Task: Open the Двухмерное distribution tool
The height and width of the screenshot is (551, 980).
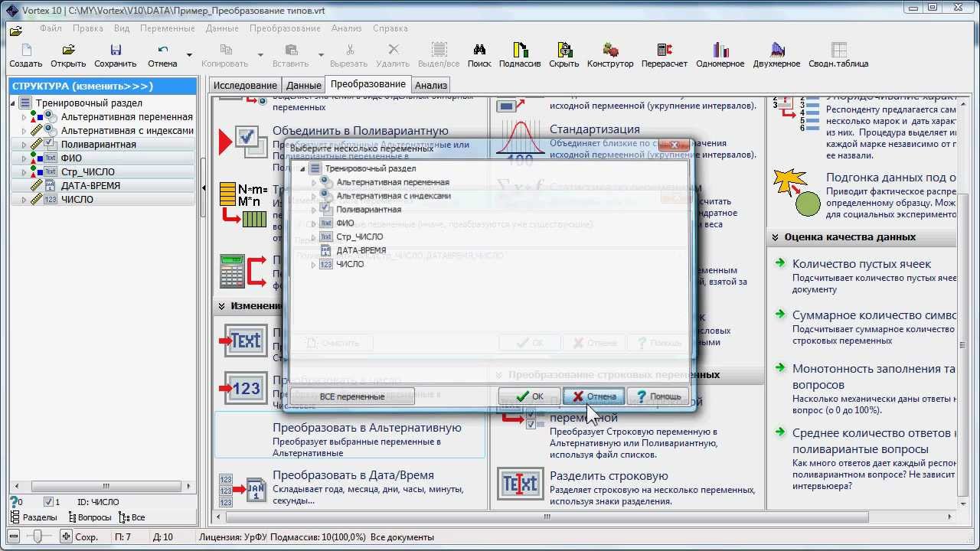Action: click(776, 55)
